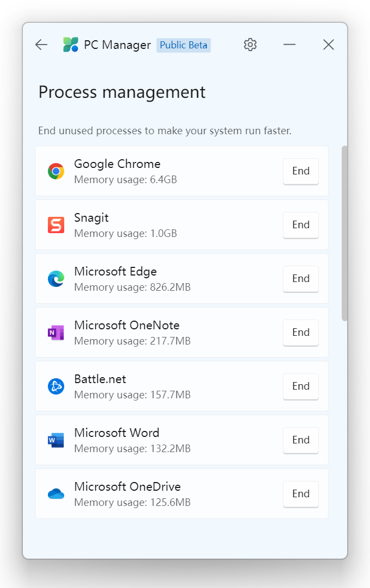Select the Google Chrome name text
The image size is (370, 588).
[117, 164]
